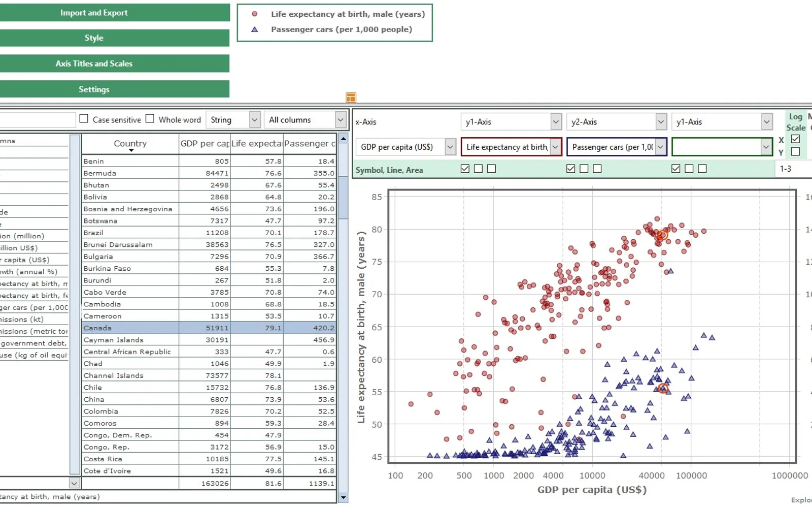The height and width of the screenshot is (508, 812).
Task: Click the search text input field
Action: click(x=38, y=120)
